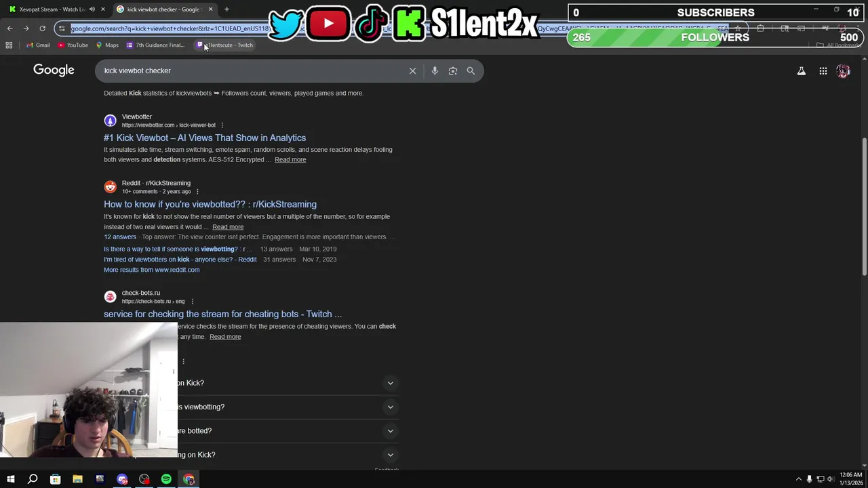Open the Maps bookmark
This screenshot has height=488, width=868.
(107, 45)
